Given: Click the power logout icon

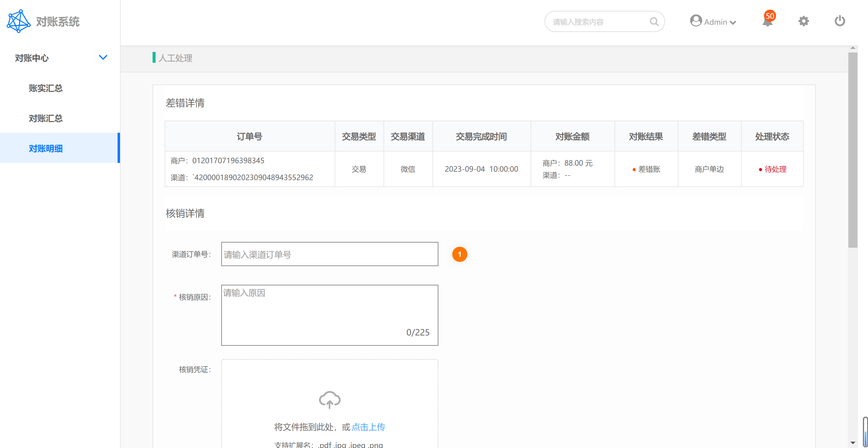Looking at the screenshot, I should tap(840, 21).
